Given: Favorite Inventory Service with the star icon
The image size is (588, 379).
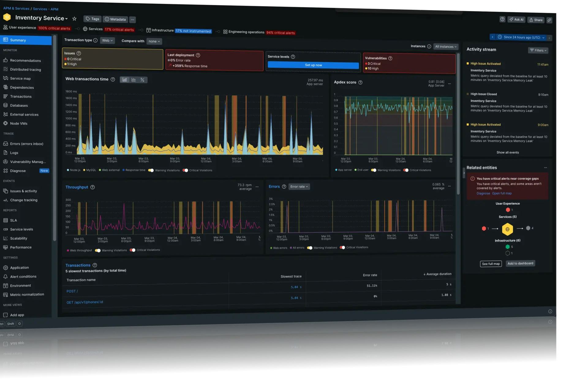Looking at the screenshot, I should [x=74, y=19].
